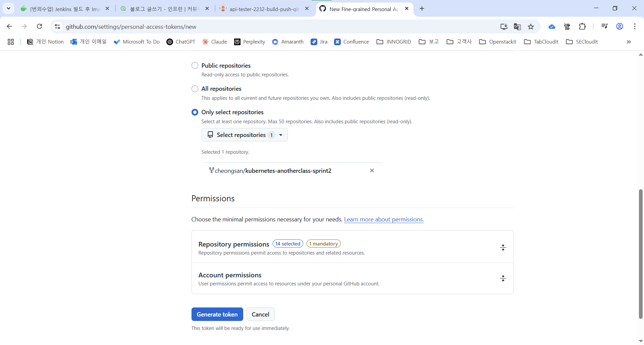
Task: Open the apps grid in bookmarks bar
Action: coord(11,42)
